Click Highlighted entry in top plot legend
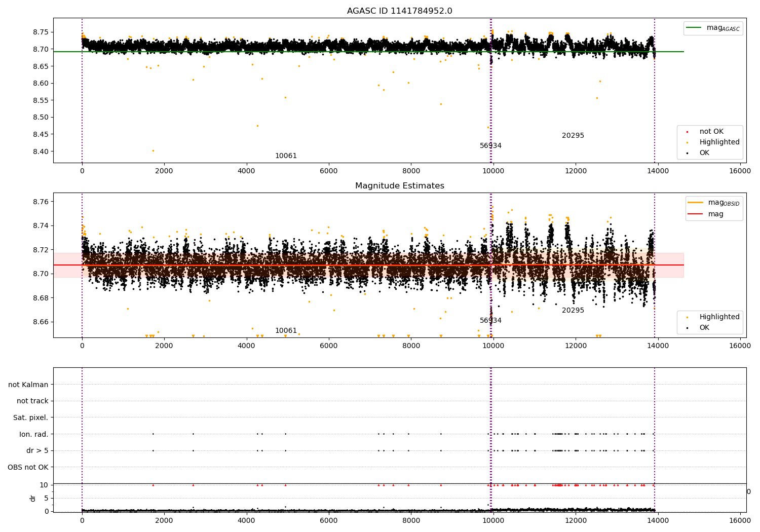Viewport: 760px width, 532px height. pos(719,142)
